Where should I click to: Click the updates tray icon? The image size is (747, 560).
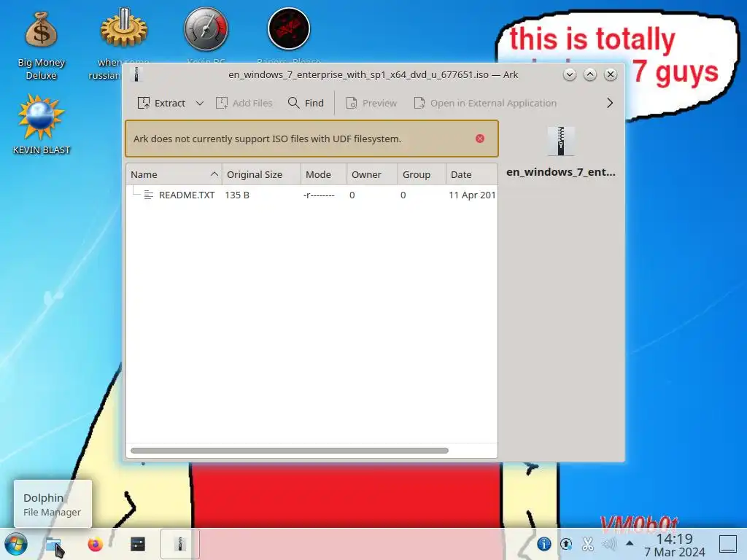coord(566,543)
